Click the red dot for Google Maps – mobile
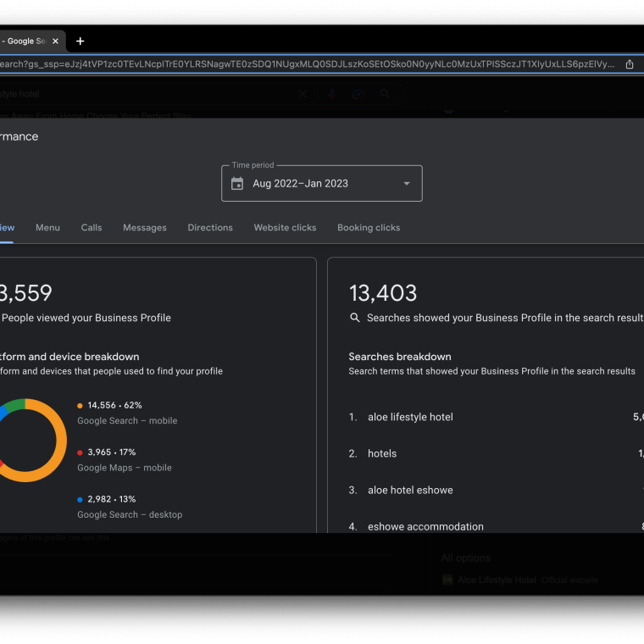Screen dimensions: 644x644 (80, 452)
